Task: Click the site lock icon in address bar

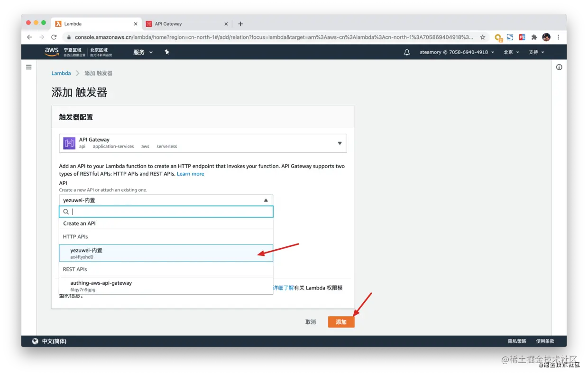Action: pyautogui.click(x=69, y=37)
